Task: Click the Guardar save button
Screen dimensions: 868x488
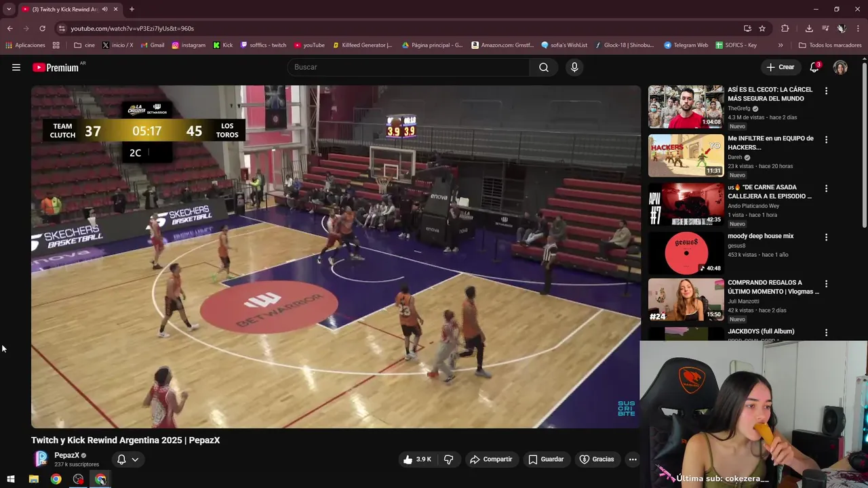Action: coord(546,460)
